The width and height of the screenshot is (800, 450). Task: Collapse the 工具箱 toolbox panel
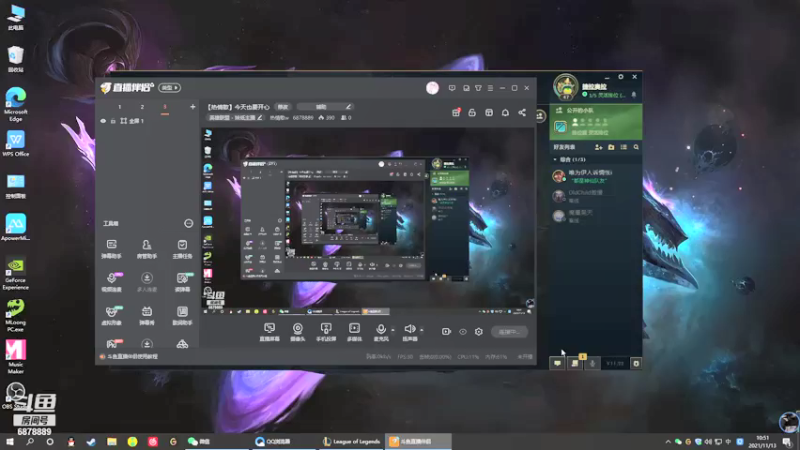[x=188, y=223]
